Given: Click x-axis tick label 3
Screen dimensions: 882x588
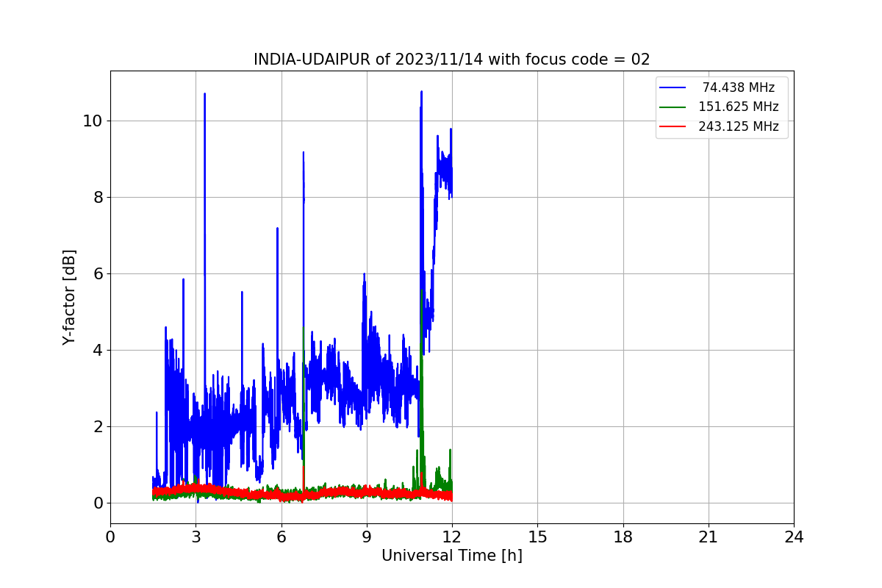Looking at the screenshot, I should pos(196,537).
